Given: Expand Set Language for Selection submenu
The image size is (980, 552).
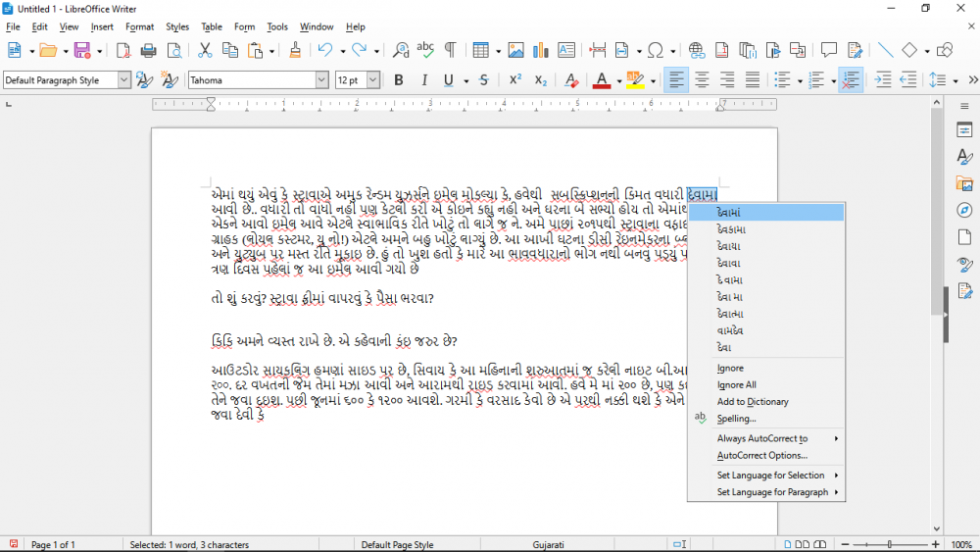Looking at the screenshot, I should (767, 476).
